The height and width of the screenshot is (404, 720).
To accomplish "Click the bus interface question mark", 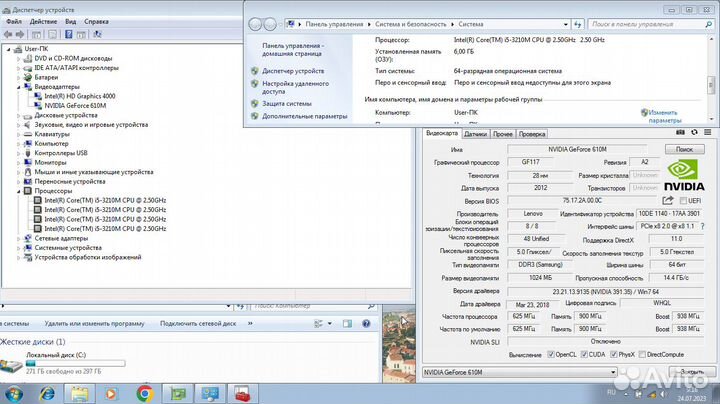I will [x=703, y=226].
